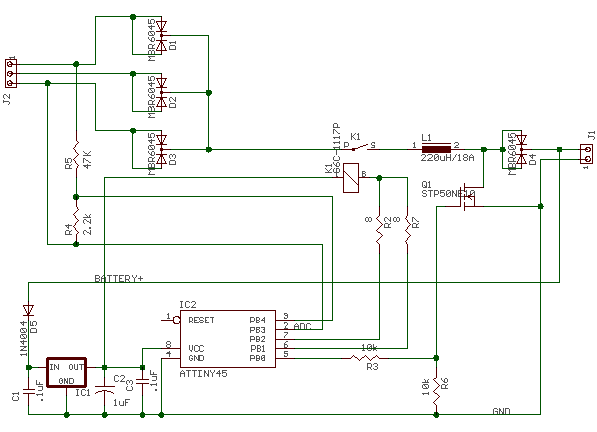Click the D4 MBR6045 diode symbol
Screen dimensions: 597x432
522,150
